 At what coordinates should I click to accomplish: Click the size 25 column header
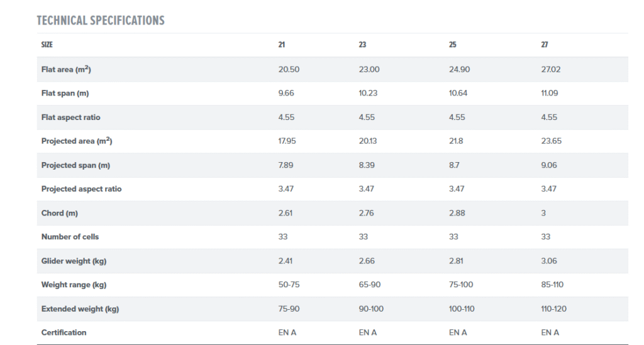453,45
